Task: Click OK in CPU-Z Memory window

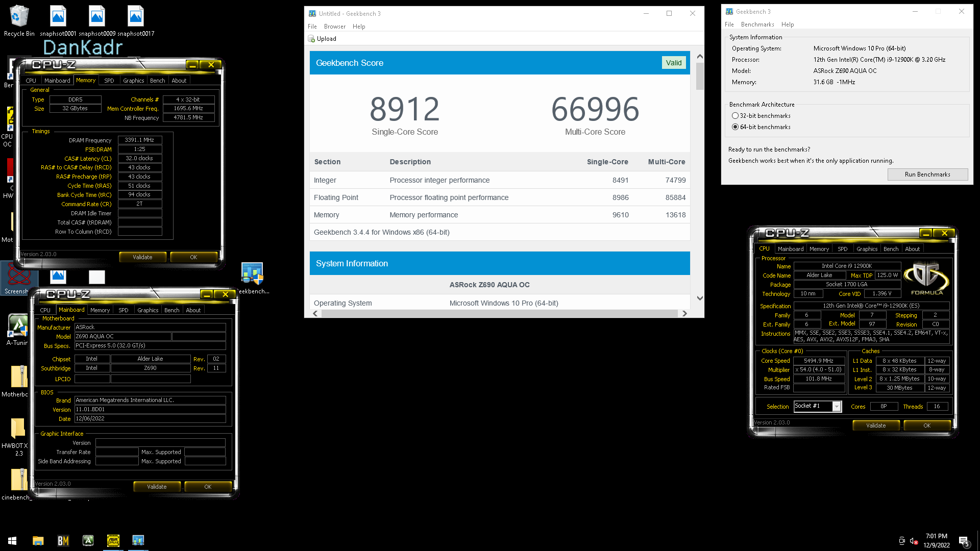Action: tap(193, 257)
